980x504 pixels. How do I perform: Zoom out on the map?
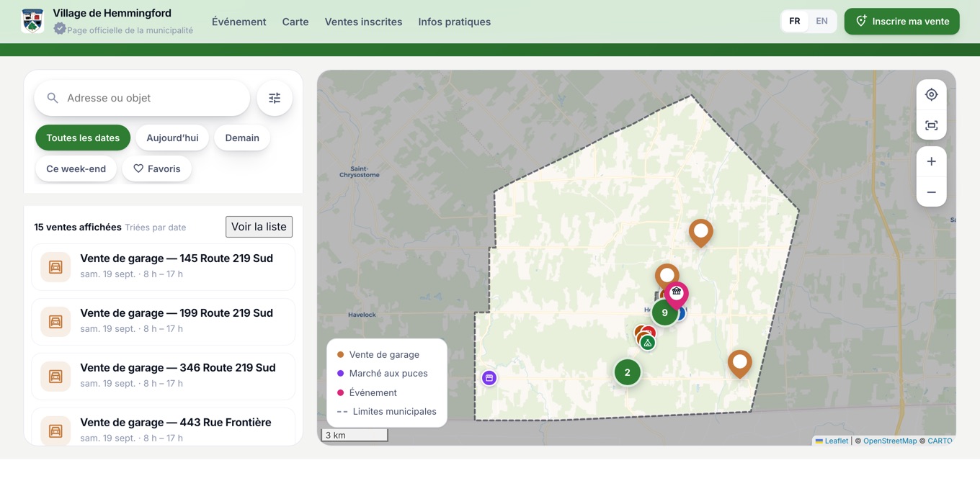click(x=931, y=192)
